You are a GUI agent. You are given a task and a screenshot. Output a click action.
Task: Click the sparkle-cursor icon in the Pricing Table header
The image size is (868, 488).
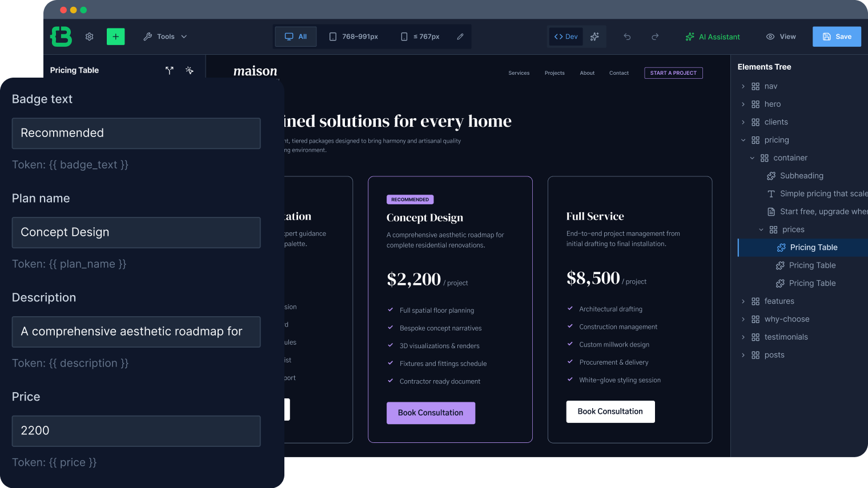coord(190,70)
